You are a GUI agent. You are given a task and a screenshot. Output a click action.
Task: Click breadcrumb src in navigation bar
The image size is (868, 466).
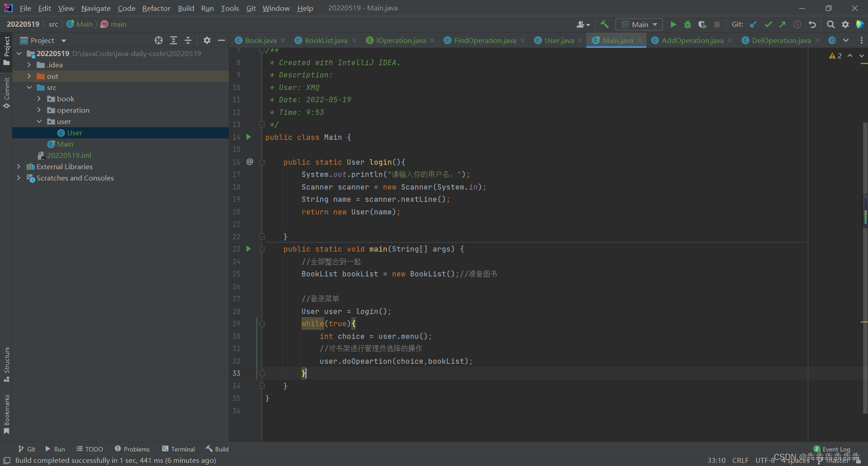[53, 24]
